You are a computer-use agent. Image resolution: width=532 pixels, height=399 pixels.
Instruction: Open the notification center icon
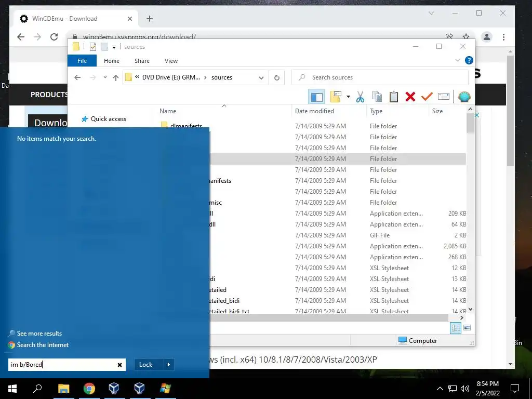pos(515,389)
